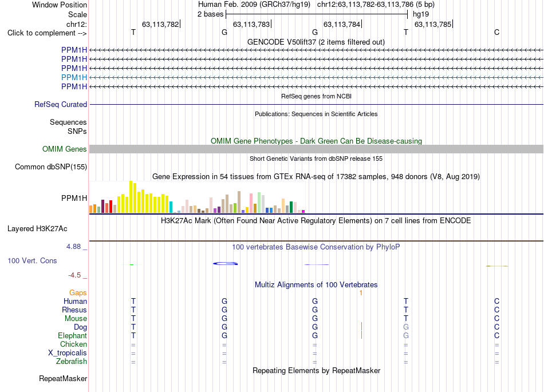Image resolution: width=544 pixels, height=392 pixels.
Task: Click the H3K27Ac Mark ENCODE track title
Action: point(316,221)
